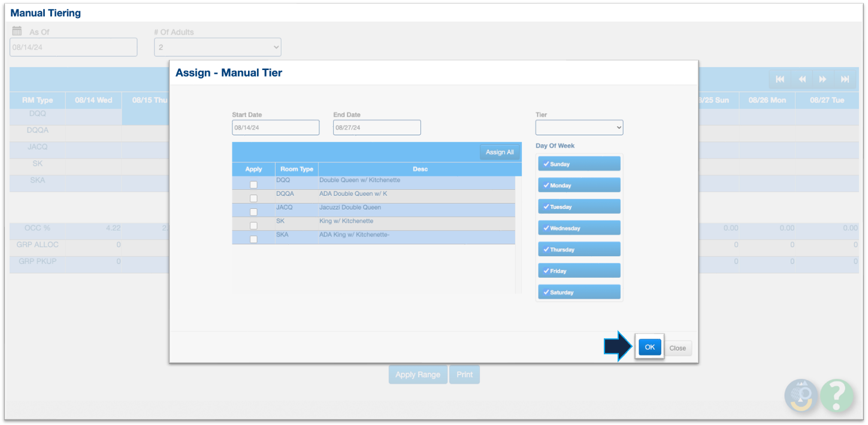Open the green question mark help icon
868x425 pixels.
pyautogui.click(x=837, y=396)
